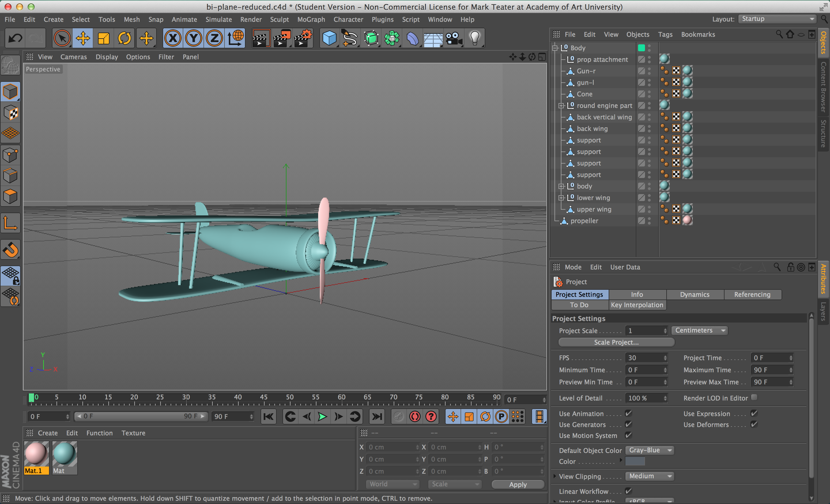Switch to the Dynamics tab

tap(694, 294)
